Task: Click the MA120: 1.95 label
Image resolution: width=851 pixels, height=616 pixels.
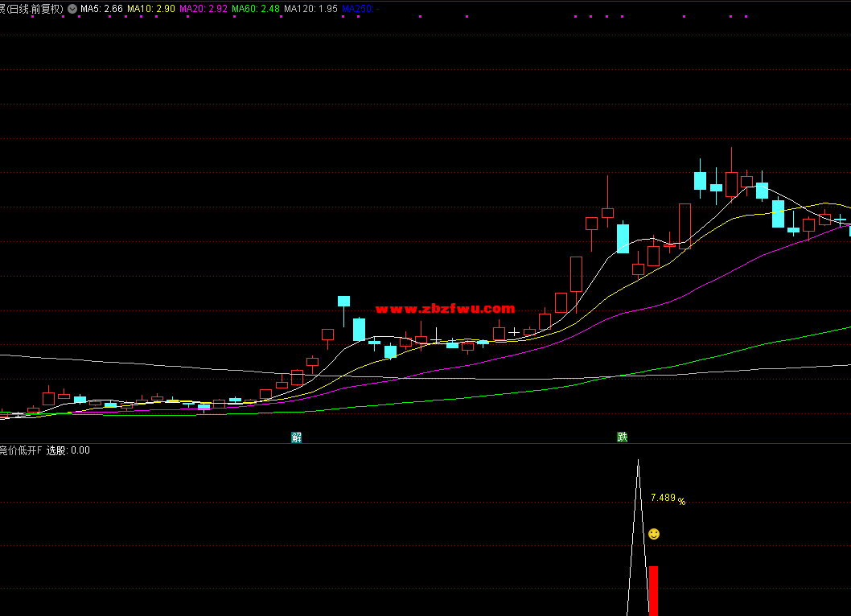Action: tap(310, 9)
